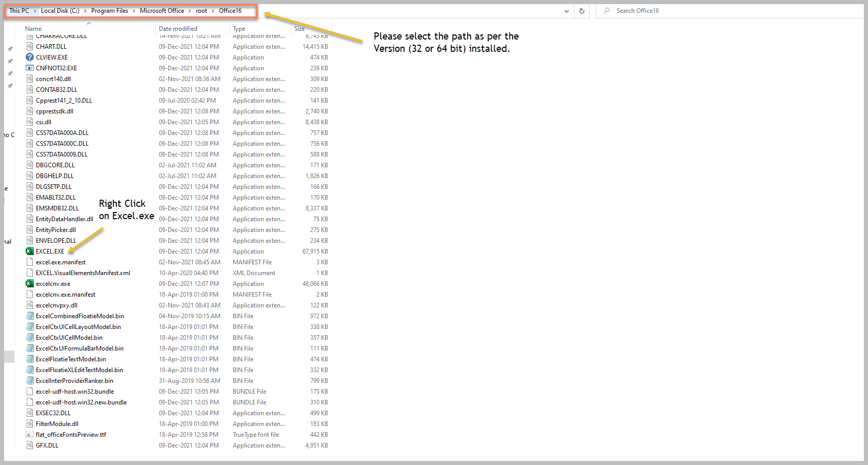Click the EXSEC32.DLL file icon
Screen dimensions: 868x465
(x=30, y=413)
